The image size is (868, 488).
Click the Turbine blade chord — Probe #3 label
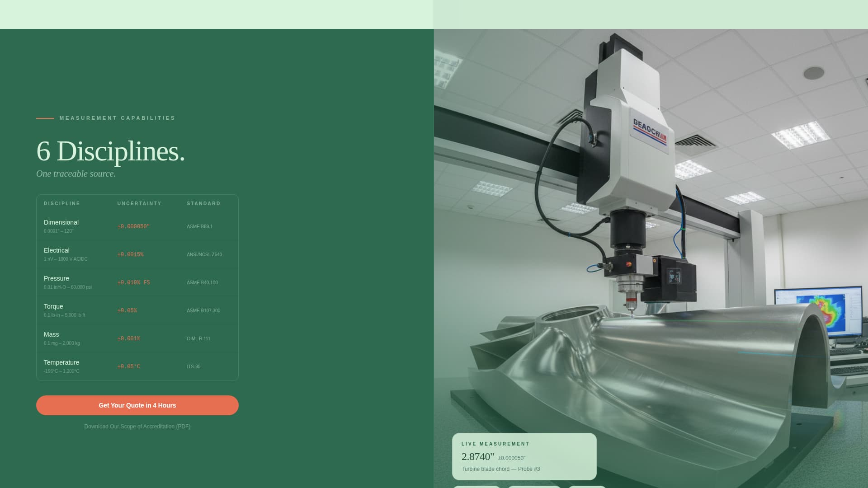click(500, 469)
